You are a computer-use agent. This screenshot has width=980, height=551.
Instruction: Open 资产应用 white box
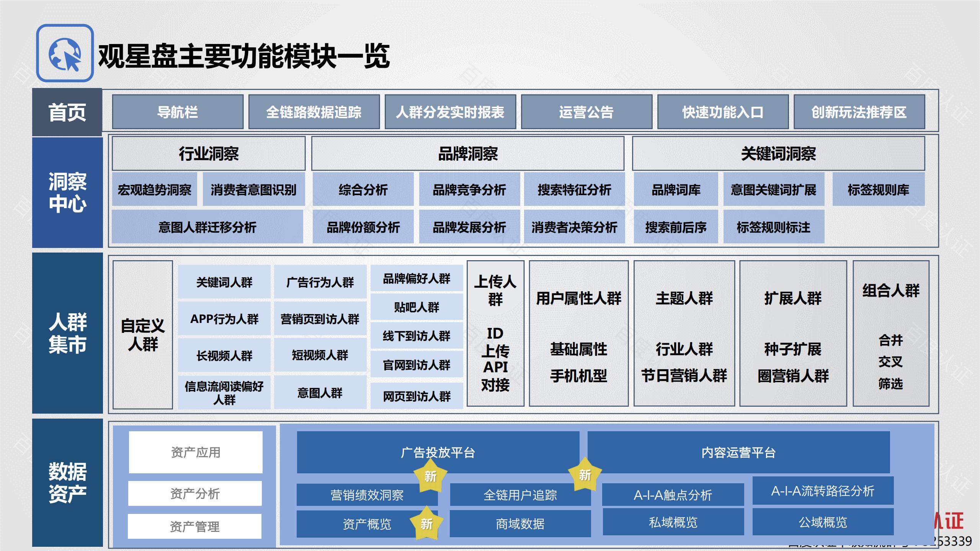click(196, 452)
